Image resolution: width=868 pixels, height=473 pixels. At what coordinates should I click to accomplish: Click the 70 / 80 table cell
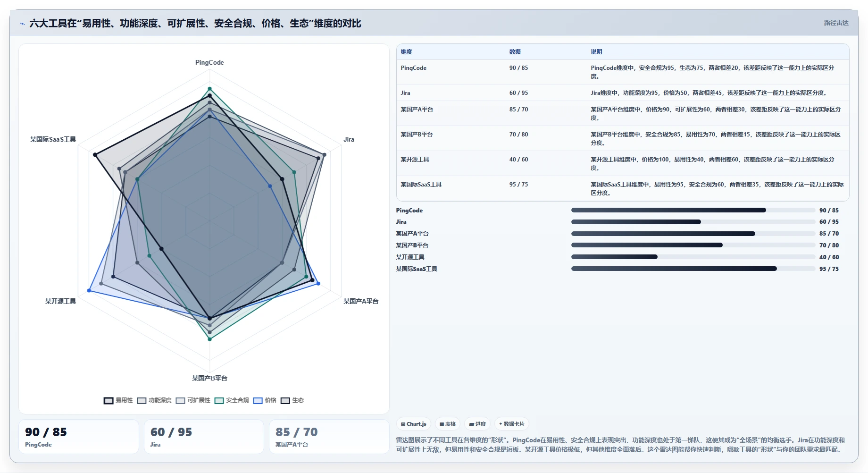click(518, 135)
